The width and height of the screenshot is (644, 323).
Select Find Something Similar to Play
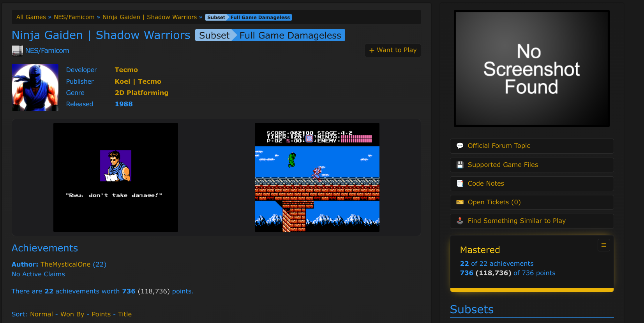[532, 221]
